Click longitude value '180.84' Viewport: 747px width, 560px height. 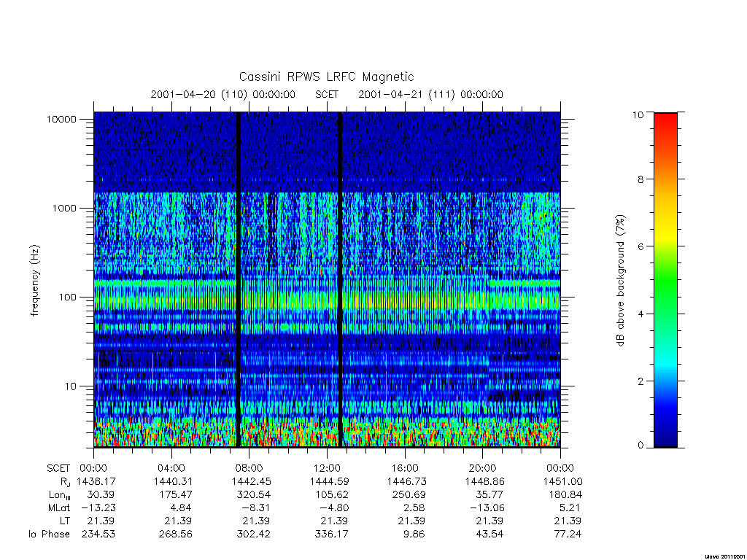565,495
